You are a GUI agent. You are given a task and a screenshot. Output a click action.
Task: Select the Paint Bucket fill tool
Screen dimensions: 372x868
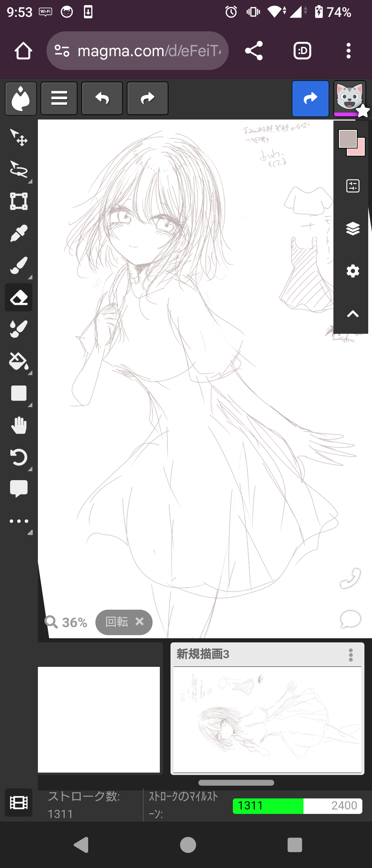[19, 361]
